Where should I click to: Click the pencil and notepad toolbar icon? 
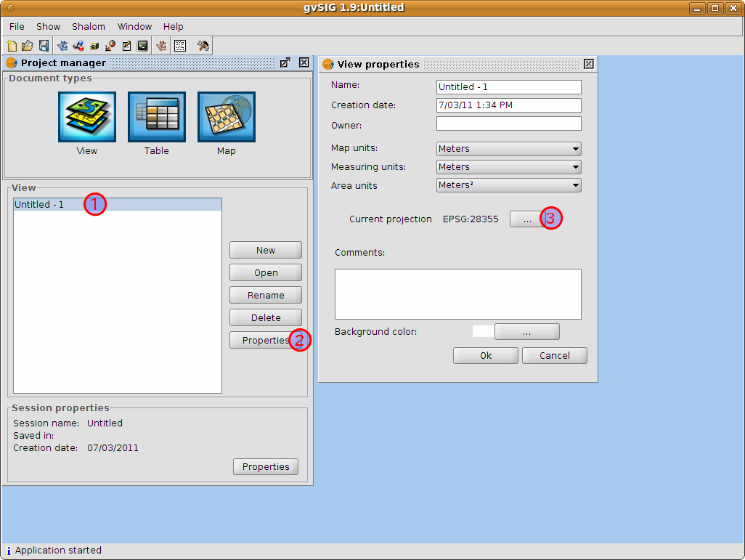(126, 46)
